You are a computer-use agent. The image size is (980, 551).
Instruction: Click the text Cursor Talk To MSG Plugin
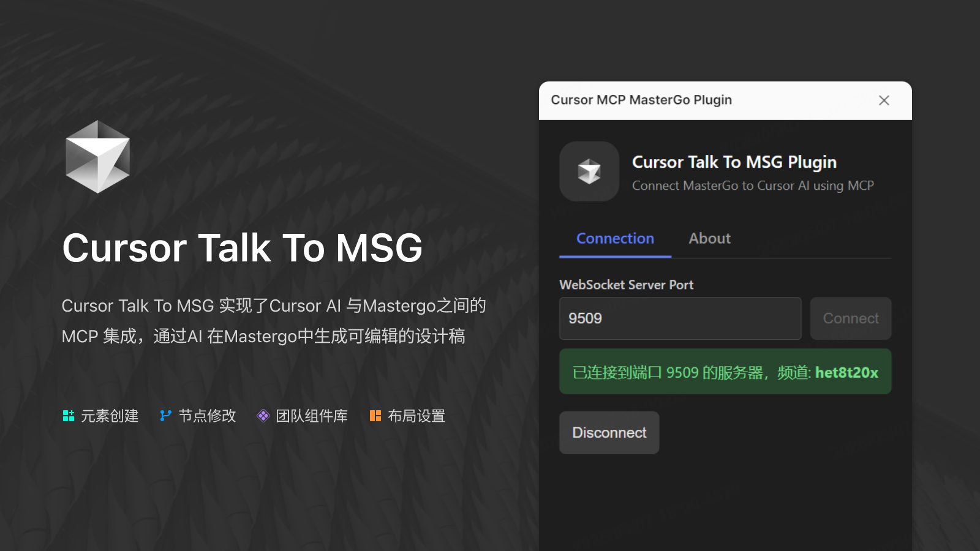click(x=734, y=162)
